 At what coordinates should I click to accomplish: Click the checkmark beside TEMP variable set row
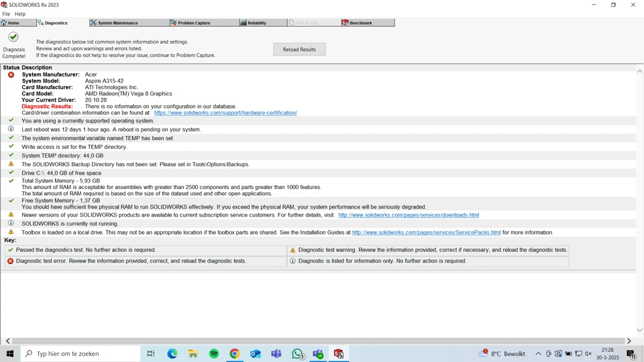pos(11,137)
